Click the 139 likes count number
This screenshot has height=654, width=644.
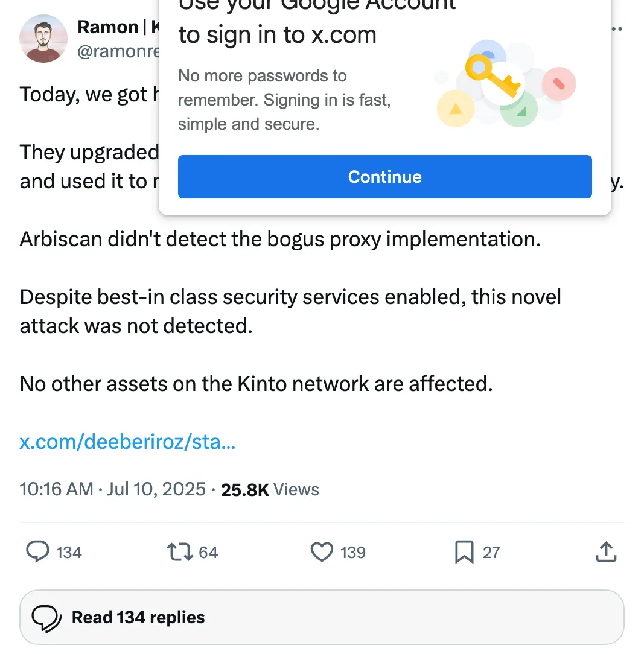352,553
